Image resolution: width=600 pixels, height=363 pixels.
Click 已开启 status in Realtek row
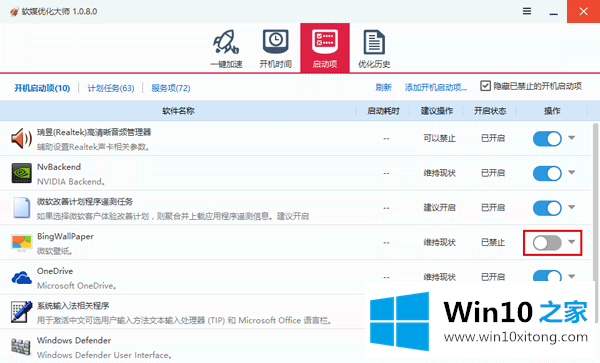click(x=493, y=138)
